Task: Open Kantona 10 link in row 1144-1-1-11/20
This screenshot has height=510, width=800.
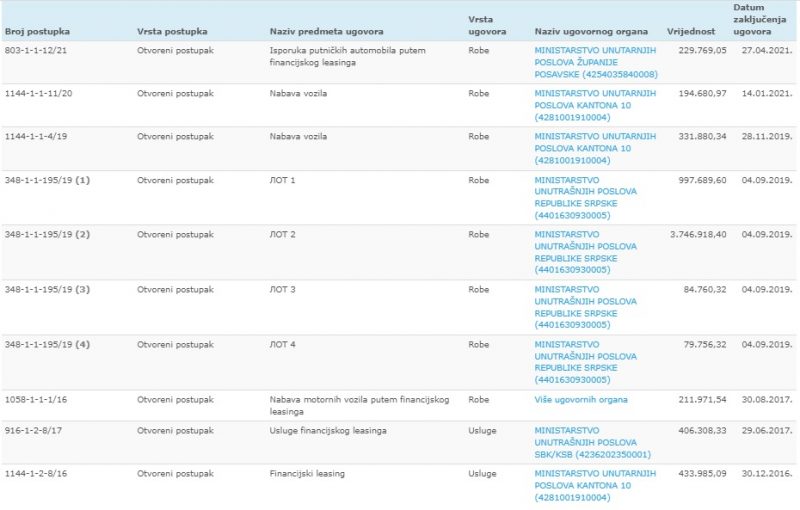Action: tap(596, 105)
